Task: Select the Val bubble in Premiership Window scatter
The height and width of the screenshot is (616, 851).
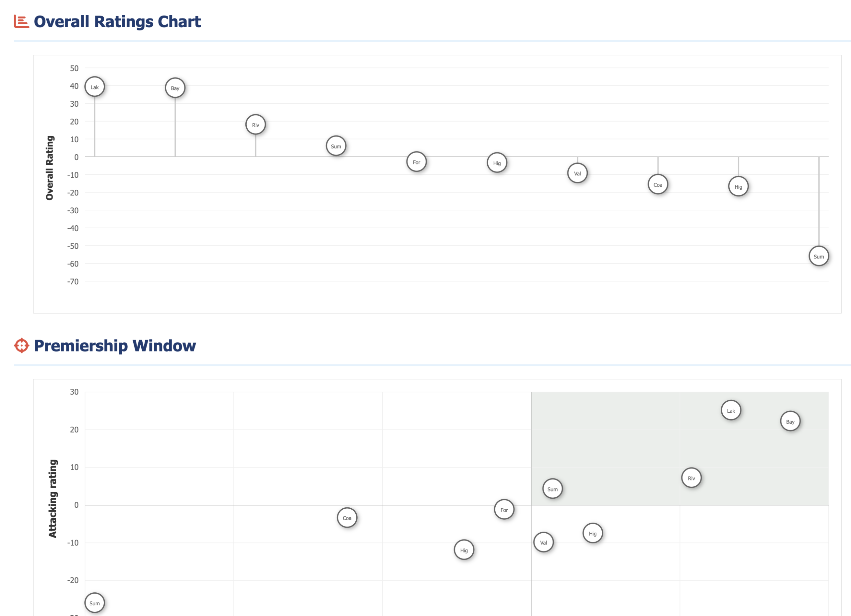Action: tap(544, 542)
